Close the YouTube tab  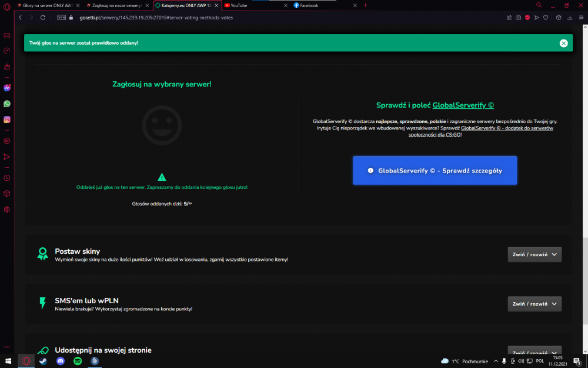(x=286, y=5)
